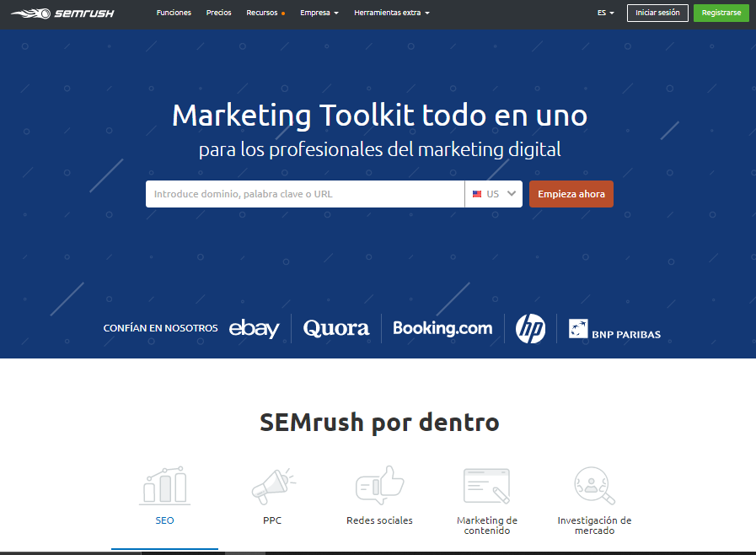756x555 pixels.
Task: Select the PPC megaphone icon
Action: 272,486
